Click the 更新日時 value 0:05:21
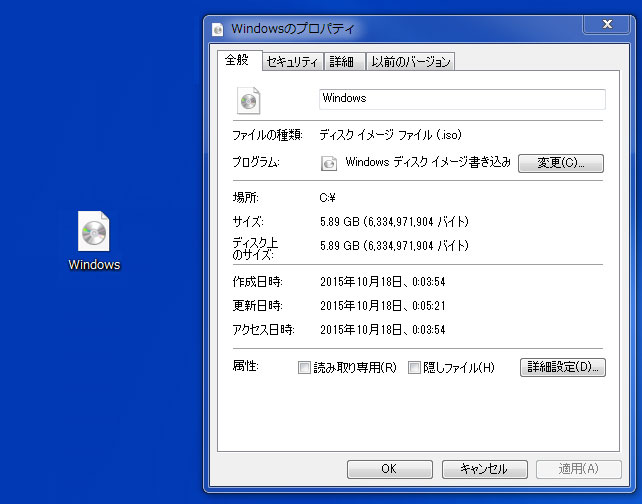This screenshot has height=504, width=642. [428, 305]
